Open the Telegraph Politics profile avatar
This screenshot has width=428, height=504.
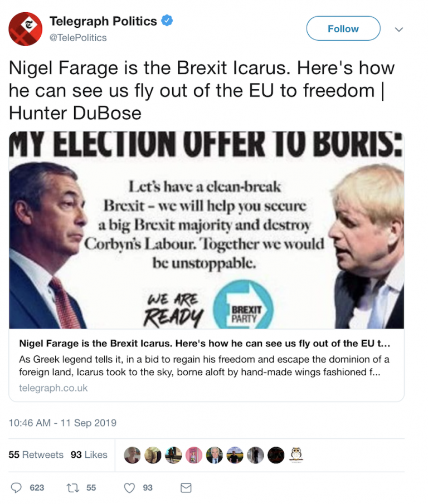25,29
